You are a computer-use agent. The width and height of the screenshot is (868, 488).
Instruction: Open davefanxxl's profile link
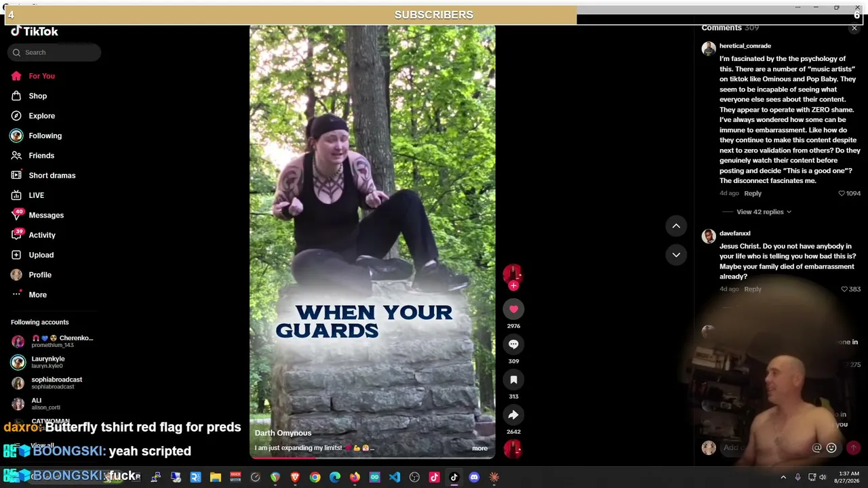tap(734, 234)
